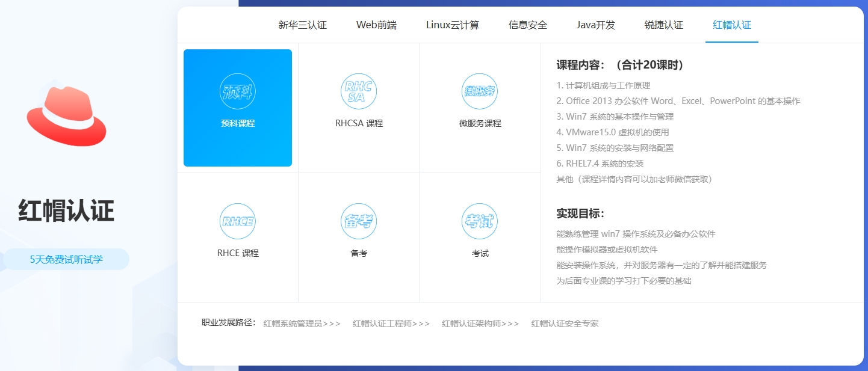Image resolution: width=868 pixels, height=371 pixels.
Task: Click the 职业发展路径 label
Action: [x=229, y=323]
